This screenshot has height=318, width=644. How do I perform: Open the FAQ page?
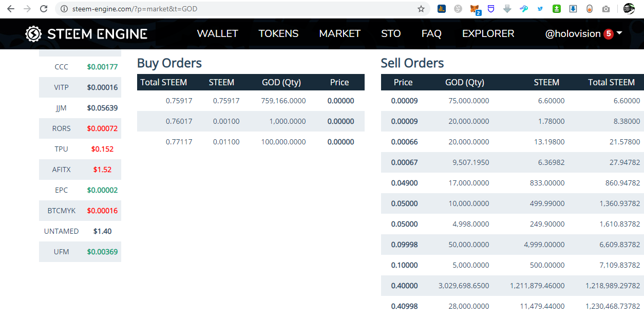click(431, 33)
